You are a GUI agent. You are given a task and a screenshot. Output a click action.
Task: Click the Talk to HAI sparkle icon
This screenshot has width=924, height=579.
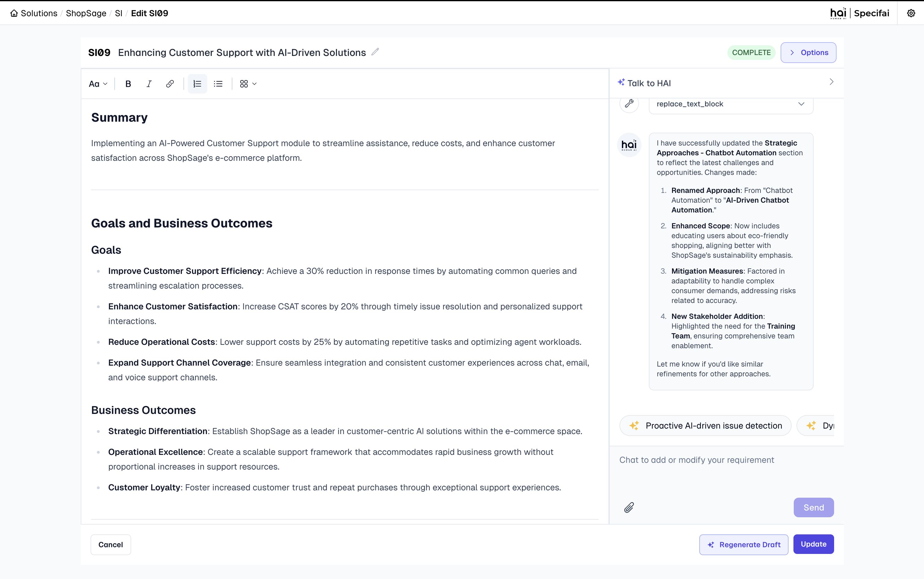[621, 82]
